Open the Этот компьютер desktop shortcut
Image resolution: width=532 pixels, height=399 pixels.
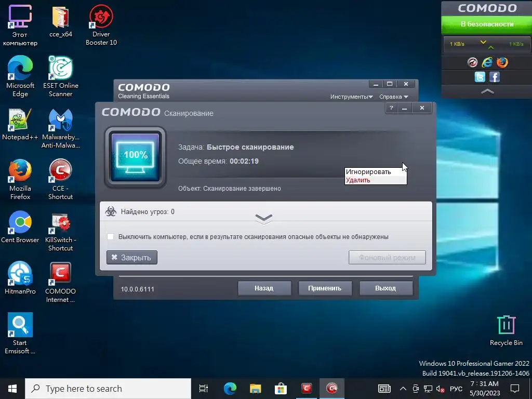coord(20,25)
